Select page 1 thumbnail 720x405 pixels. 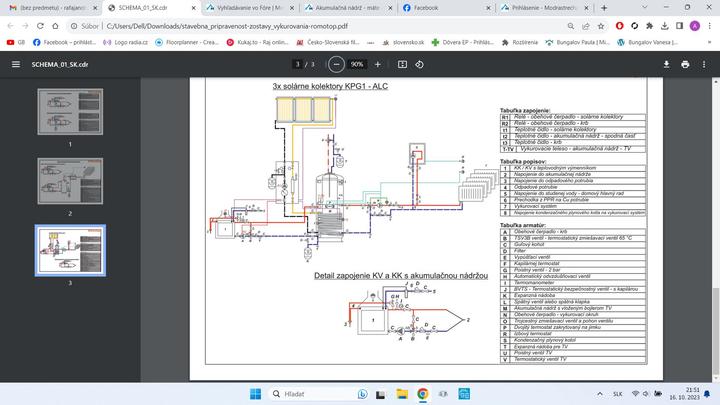[70, 112]
